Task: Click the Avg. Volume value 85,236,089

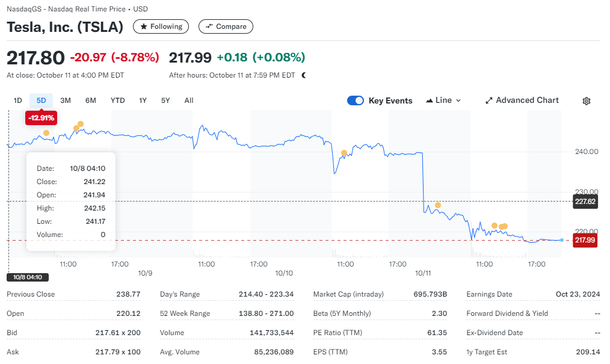Action: point(274,352)
